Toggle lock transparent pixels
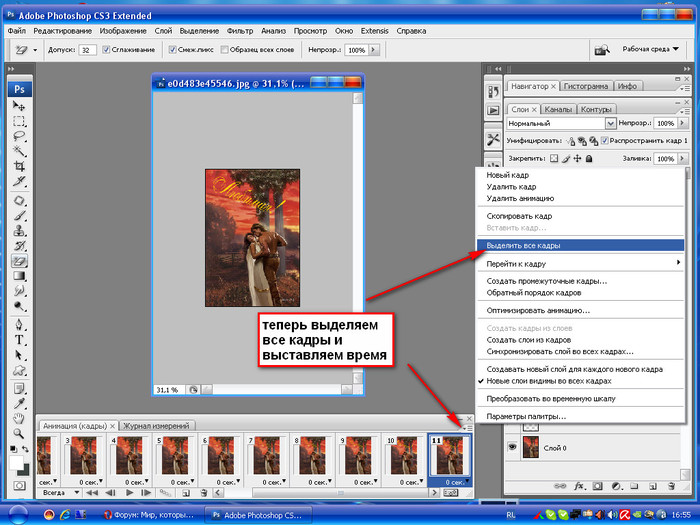This screenshot has width=700, height=525. click(x=554, y=158)
